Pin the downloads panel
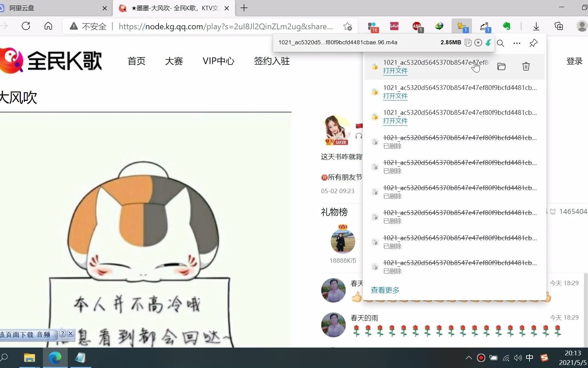This screenshot has width=588, height=368. (x=534, y=43)
